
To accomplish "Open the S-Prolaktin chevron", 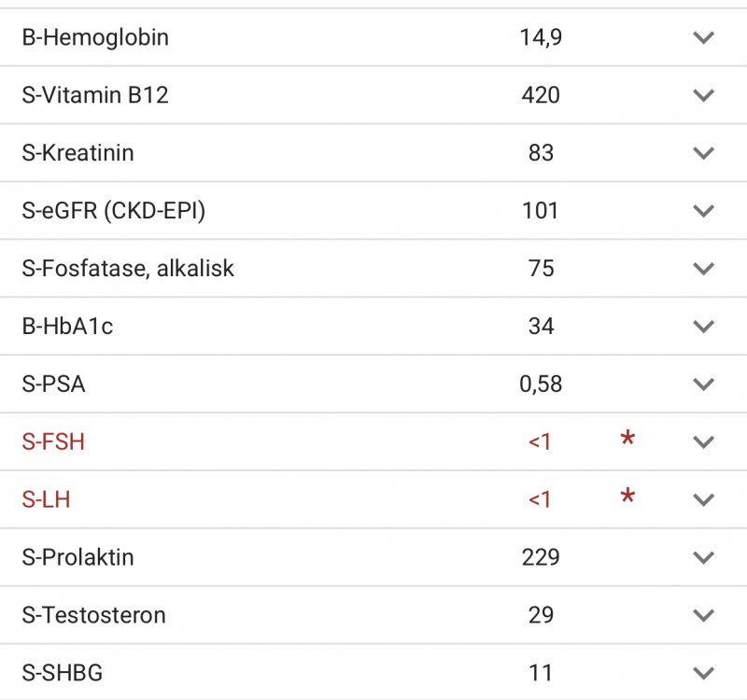I will (x=703, y=557).
